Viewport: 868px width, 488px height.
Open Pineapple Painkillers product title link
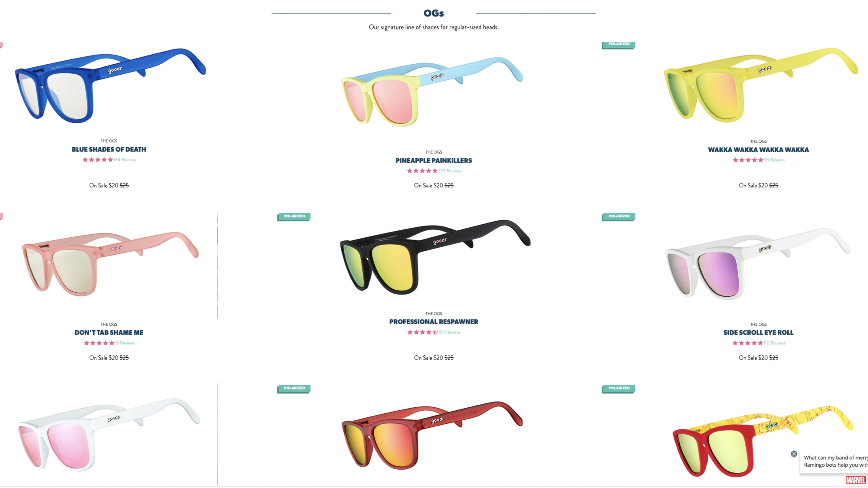(x=434, y=160)
